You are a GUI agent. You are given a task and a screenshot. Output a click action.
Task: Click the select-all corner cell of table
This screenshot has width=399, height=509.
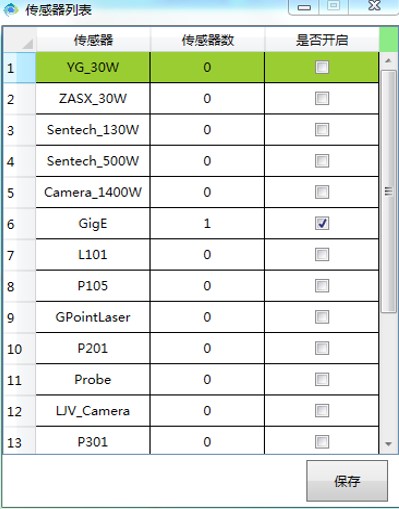pyautogui.click(x=19, y=40)
